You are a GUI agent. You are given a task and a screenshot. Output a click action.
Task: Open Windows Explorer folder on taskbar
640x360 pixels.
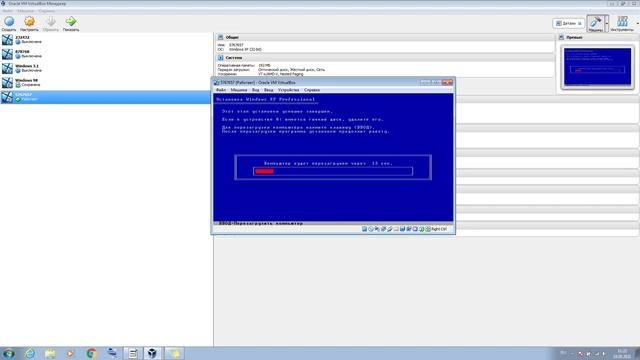tap(50, 353)
